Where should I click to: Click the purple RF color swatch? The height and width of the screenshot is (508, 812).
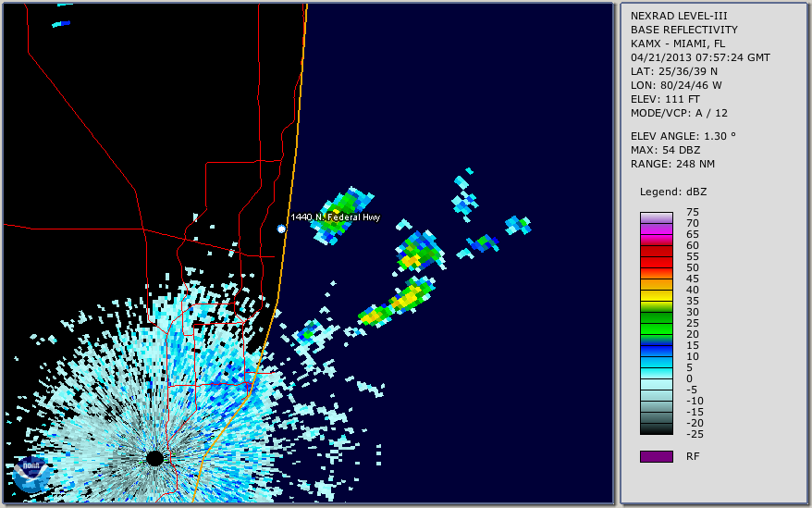coord(656,456)
